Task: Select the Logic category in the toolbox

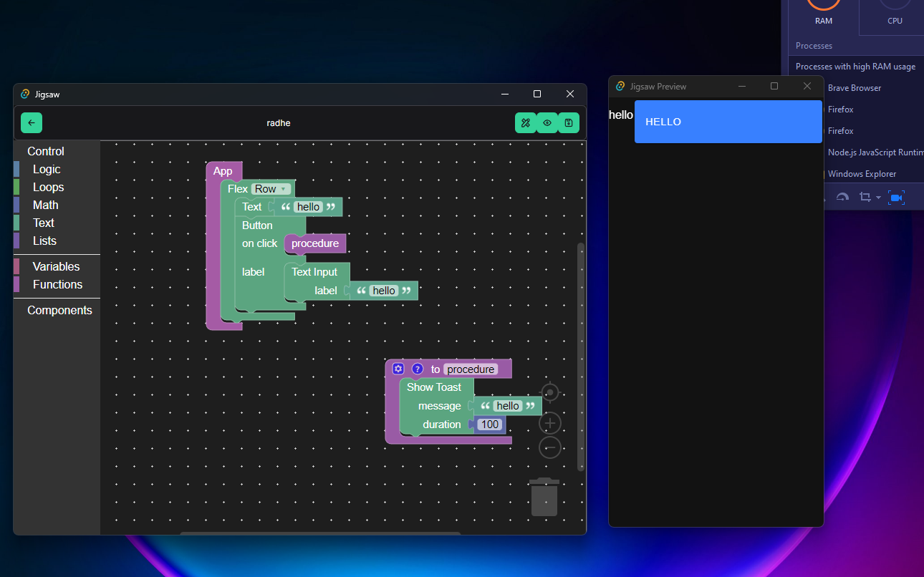Action: tap(47, 170)
